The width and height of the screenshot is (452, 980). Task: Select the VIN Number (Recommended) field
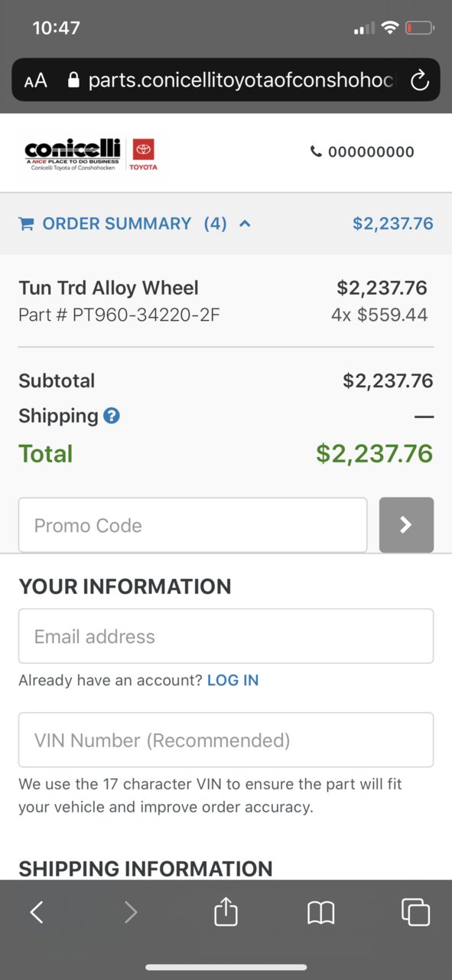pos(226,740)
